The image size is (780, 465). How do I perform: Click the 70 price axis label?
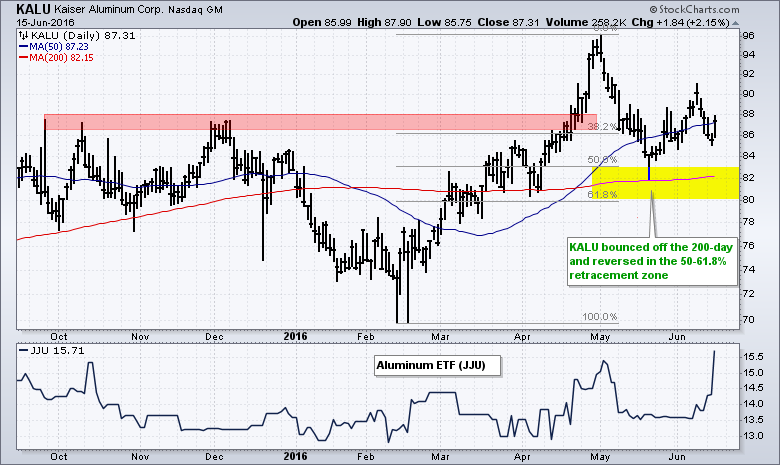point(748,320)
